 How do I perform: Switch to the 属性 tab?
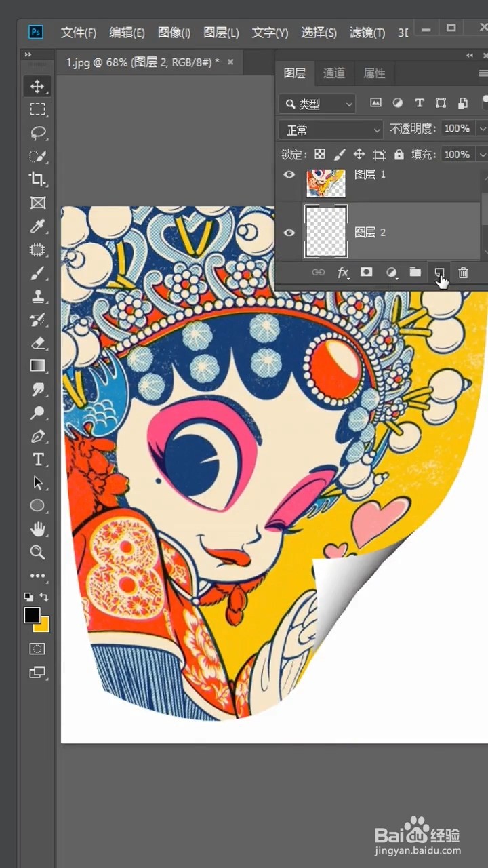point(374,73)
